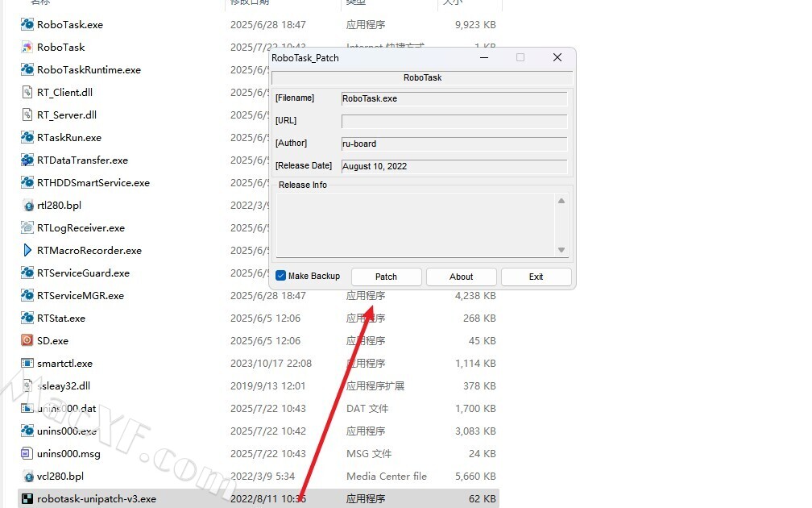Select the robotask-unipatch-v3.exe icon

pos(27,498)
